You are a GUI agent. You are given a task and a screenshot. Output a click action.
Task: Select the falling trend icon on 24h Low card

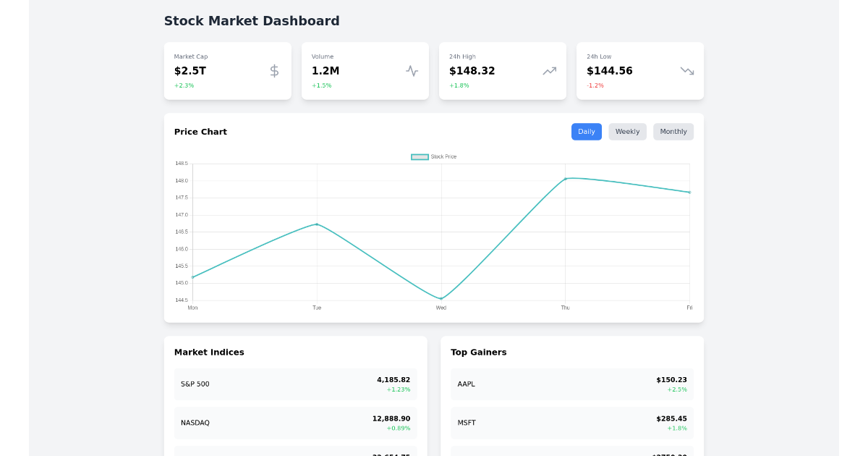click(x=686, y=71)
